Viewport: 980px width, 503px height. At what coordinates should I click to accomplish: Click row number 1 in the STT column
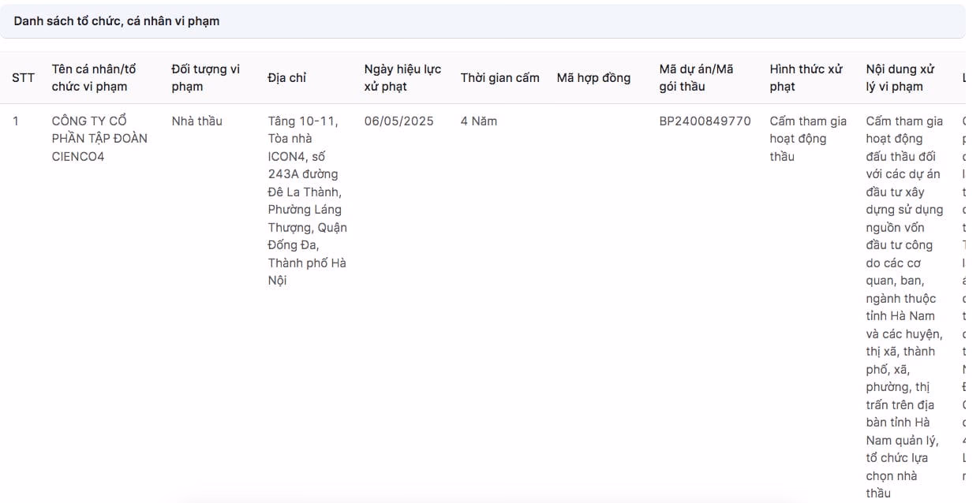click(x=16, y=121)
